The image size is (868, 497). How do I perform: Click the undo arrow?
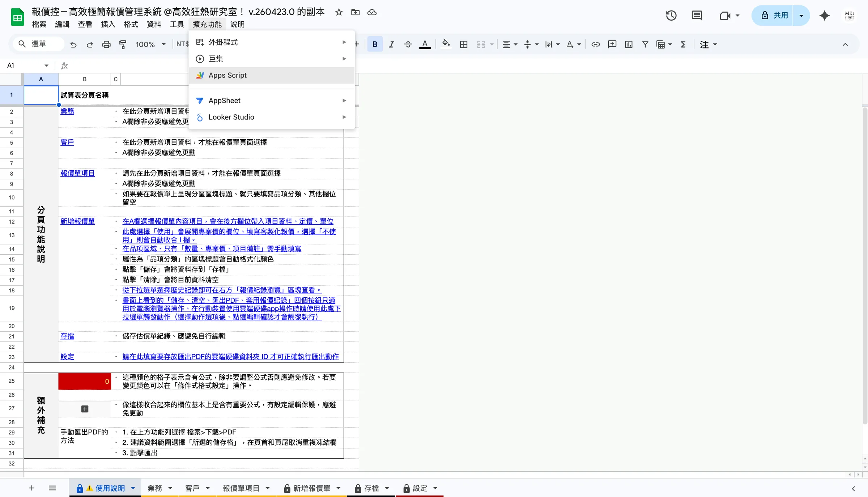click(x=73, y=44)
